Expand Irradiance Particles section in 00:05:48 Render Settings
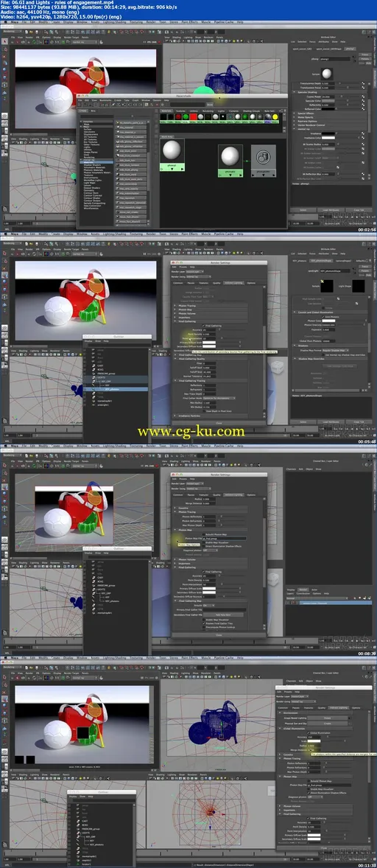377x868 pixels. tap(175, 416)
